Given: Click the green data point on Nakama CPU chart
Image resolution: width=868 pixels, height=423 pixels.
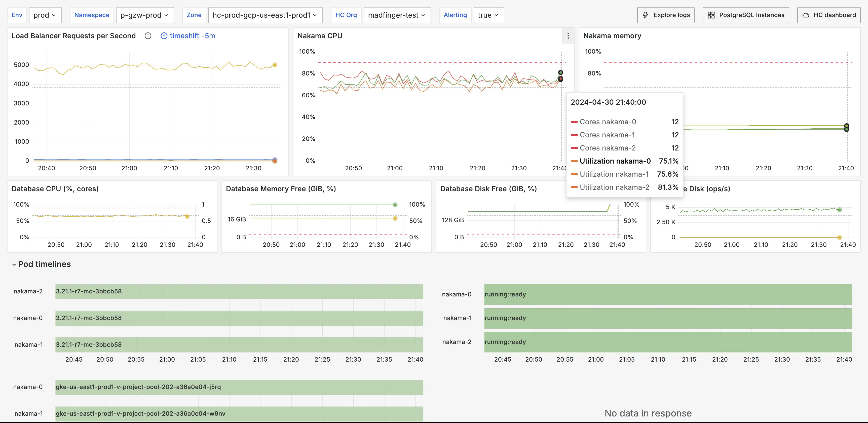Looking at the screenshot, I should (x=560, y=73).
